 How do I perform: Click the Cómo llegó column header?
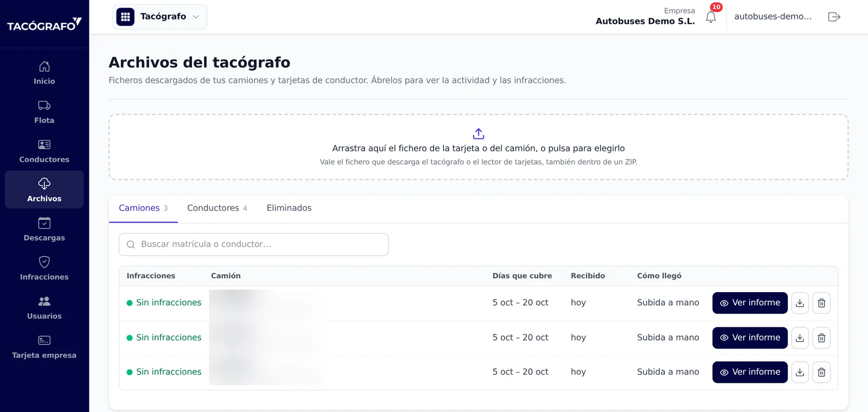659,276
